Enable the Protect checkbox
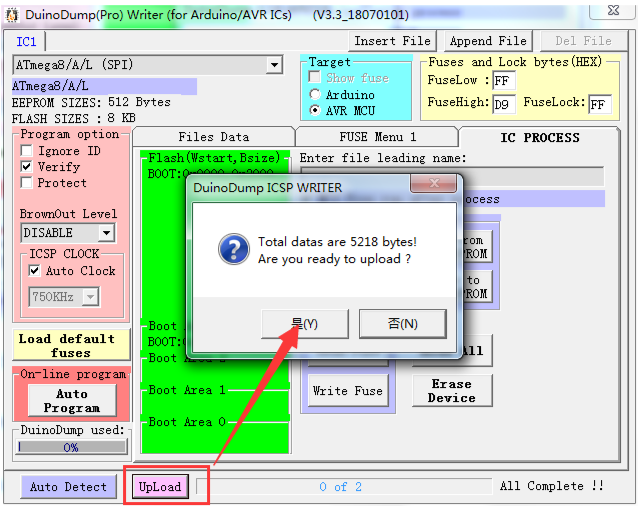The width and height of the screenshot is (642, 506). (27, 183)
